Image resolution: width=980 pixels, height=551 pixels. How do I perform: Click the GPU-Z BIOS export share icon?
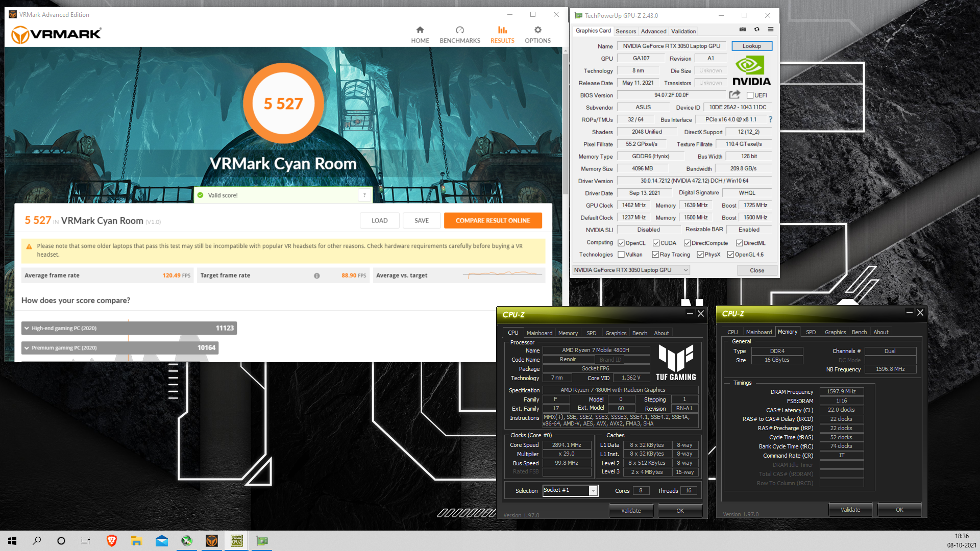(734, 94)
